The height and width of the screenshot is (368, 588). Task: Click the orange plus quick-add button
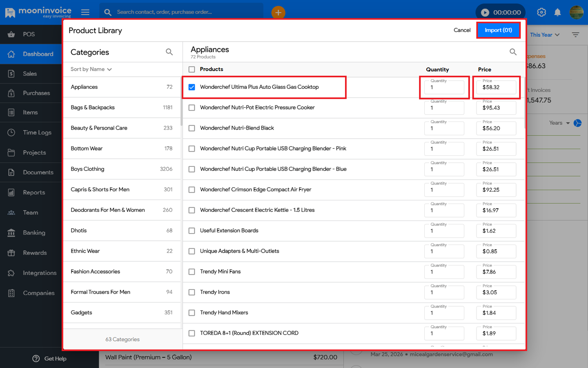278,12
